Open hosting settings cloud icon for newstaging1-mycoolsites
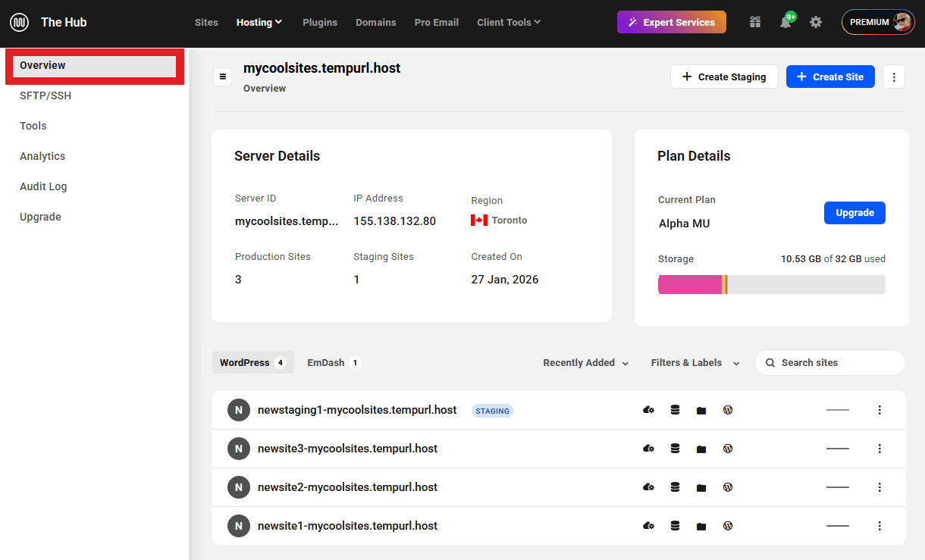Viewport: 925px width, 560px height. 648,410
